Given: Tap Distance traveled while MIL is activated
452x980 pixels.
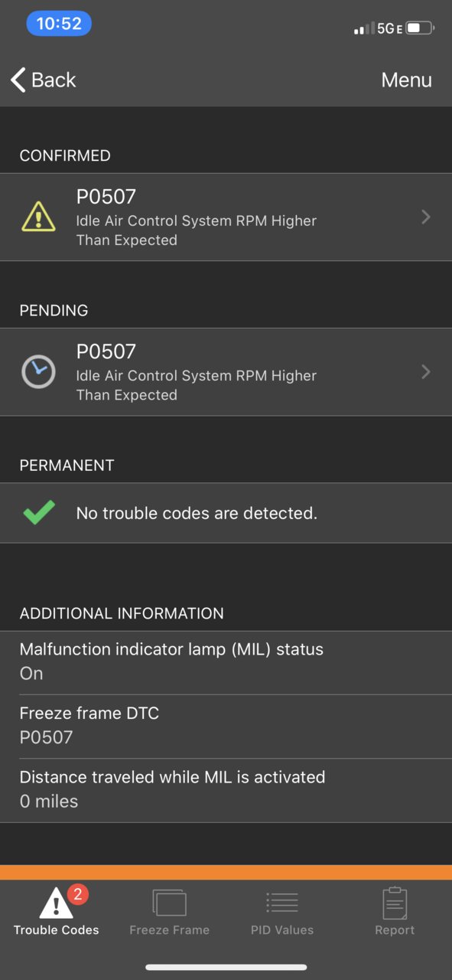Looking at the screenshot, I should pyautogui.click(x=226, y=790).
